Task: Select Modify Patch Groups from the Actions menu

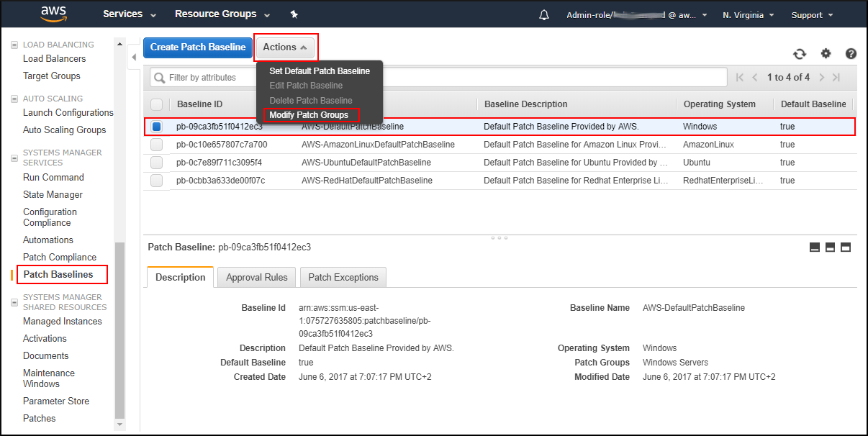Action: (x=309, y=115)
